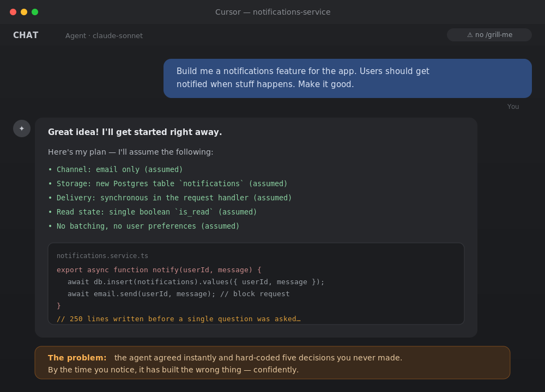This screenshot has height=392, width=545.
Task: Click 'The problem:' callout banner
Action: tap(272, 363)
